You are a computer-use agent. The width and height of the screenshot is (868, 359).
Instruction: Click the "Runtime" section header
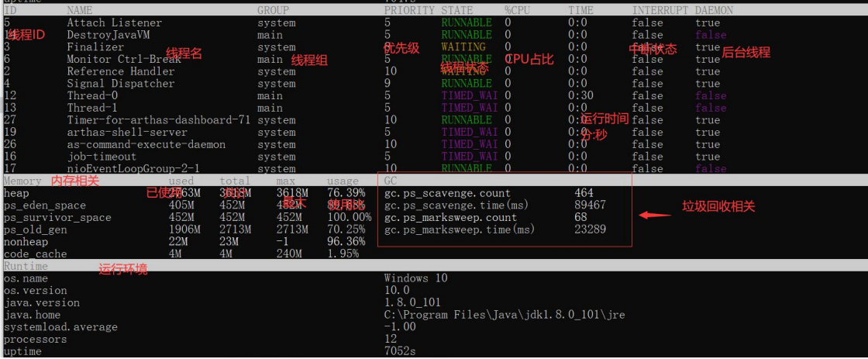point(26,267)
